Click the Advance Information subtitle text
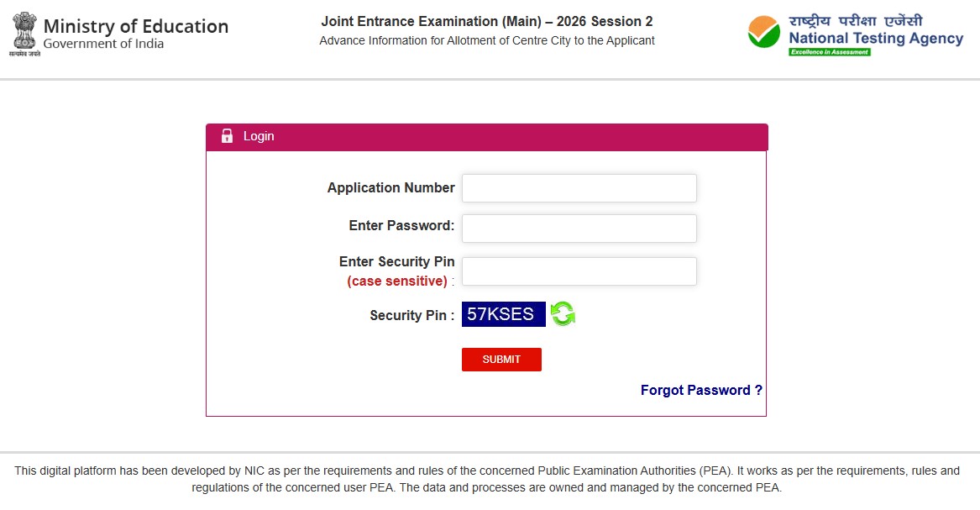This screenshot has width=980, height=510. tap(487, 40)
